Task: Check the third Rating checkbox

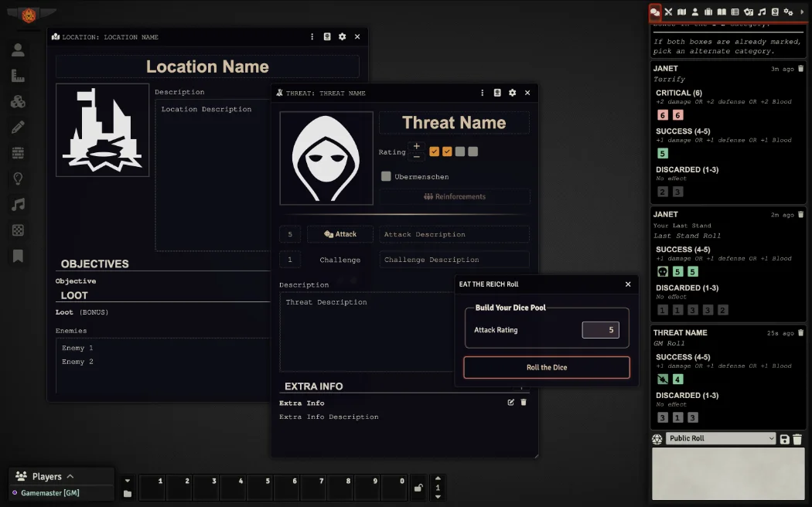Action: [460, 151]
